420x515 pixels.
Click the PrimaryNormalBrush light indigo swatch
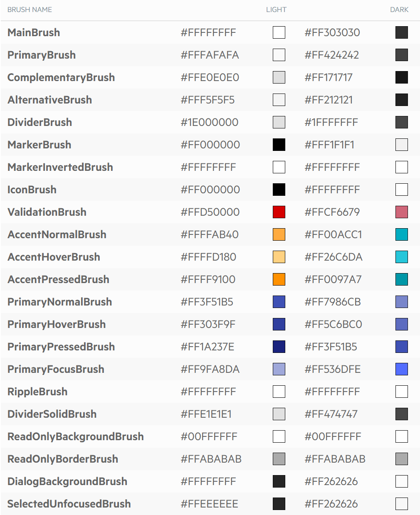point(279,302)
